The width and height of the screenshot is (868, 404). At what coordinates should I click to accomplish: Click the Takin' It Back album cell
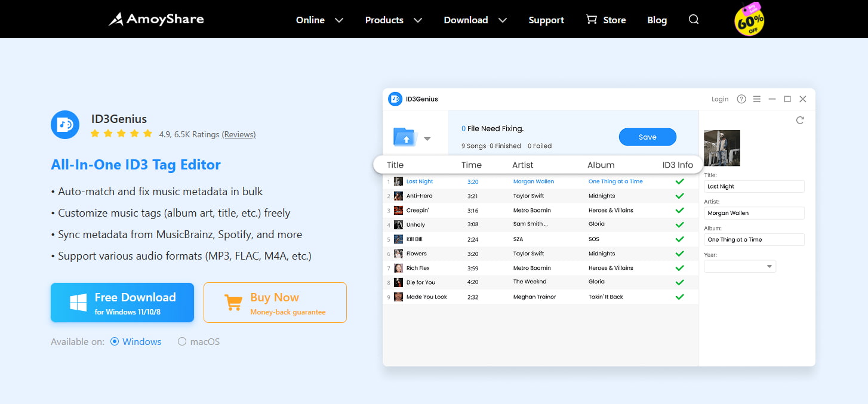[606, 297]
